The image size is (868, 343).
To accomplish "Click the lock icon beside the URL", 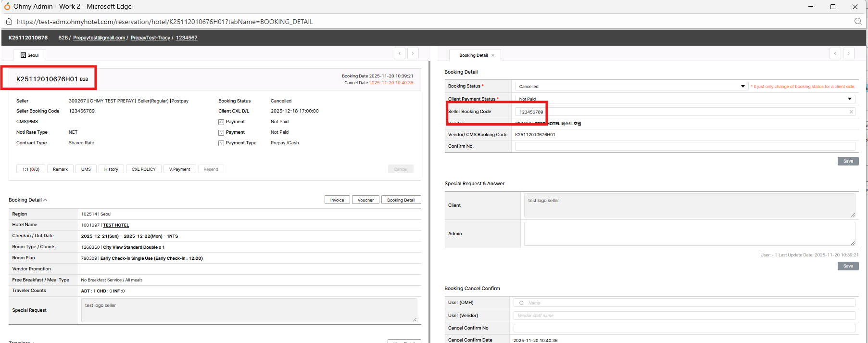I will 9,22.
